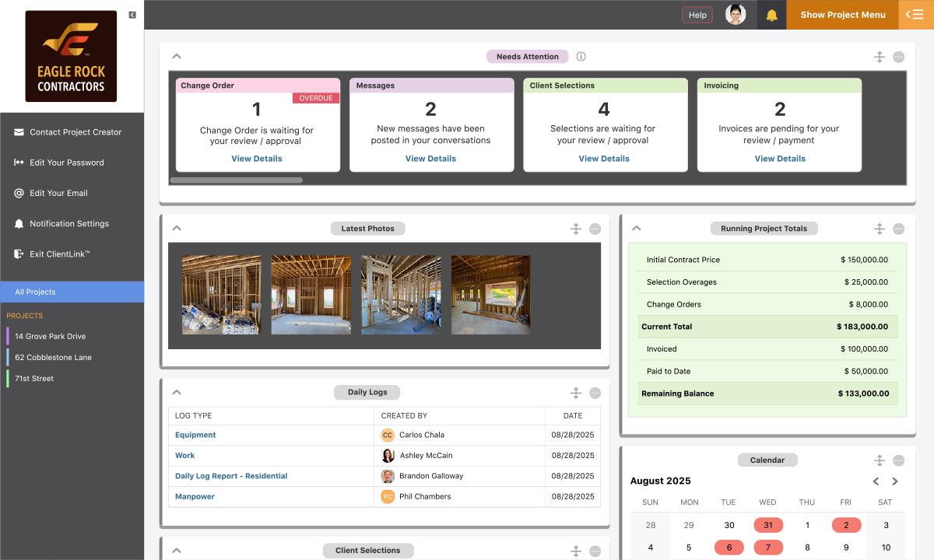Open first construction photo thumbnail
Viewport: 934px width, 560px height.
[x=221, y=295]
